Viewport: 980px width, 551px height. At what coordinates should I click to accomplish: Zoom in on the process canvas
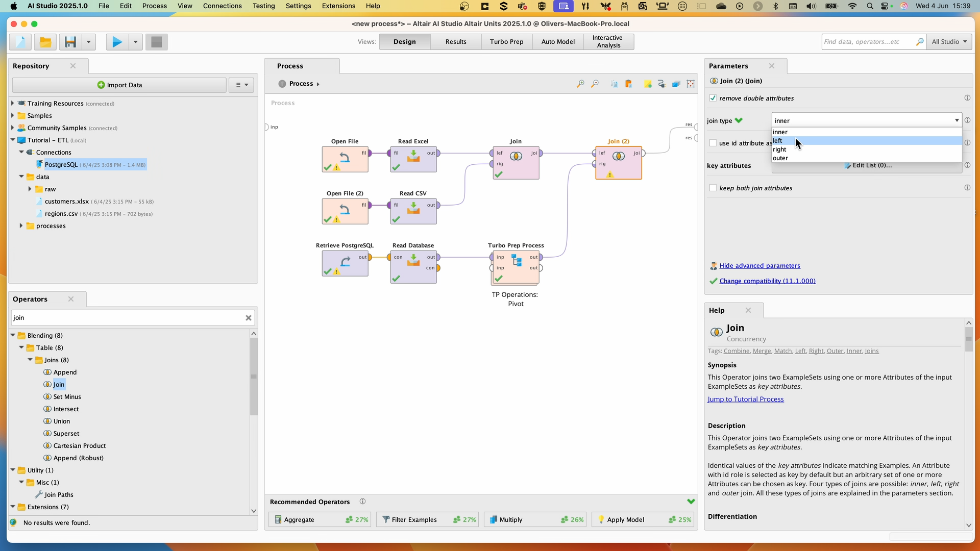coord(580,84)
